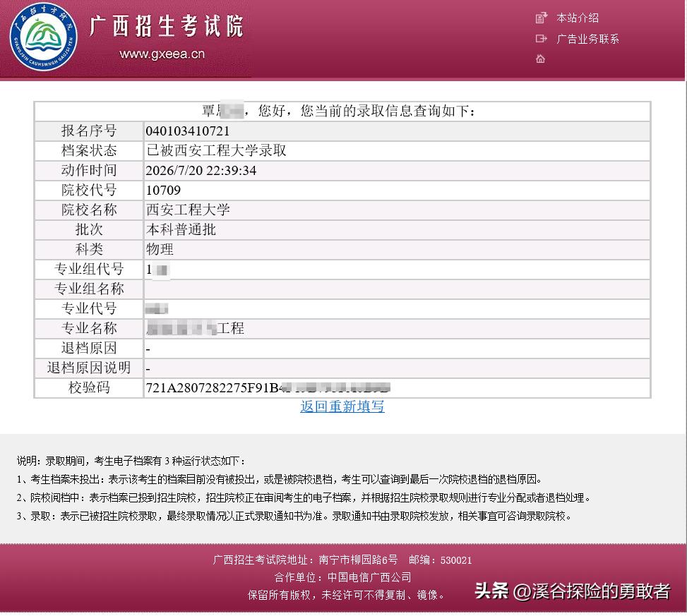Select the 物理 subject category value

pyautogui.click(x=160, y=249)
